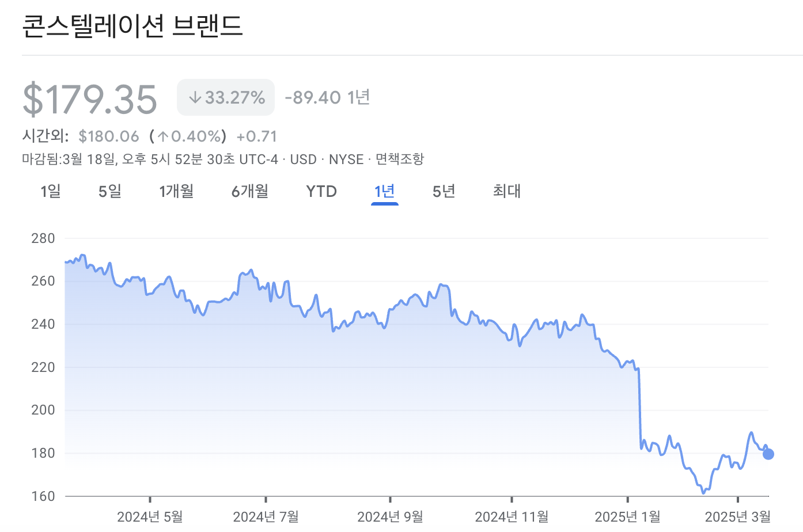Reselect the active 1년 tab
The image size is (803, 532).
click(x=384, y=191)
